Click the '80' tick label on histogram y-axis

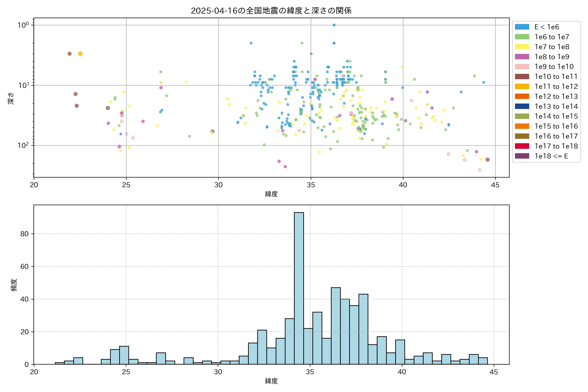pyautogui.click(x=24, y=234)
